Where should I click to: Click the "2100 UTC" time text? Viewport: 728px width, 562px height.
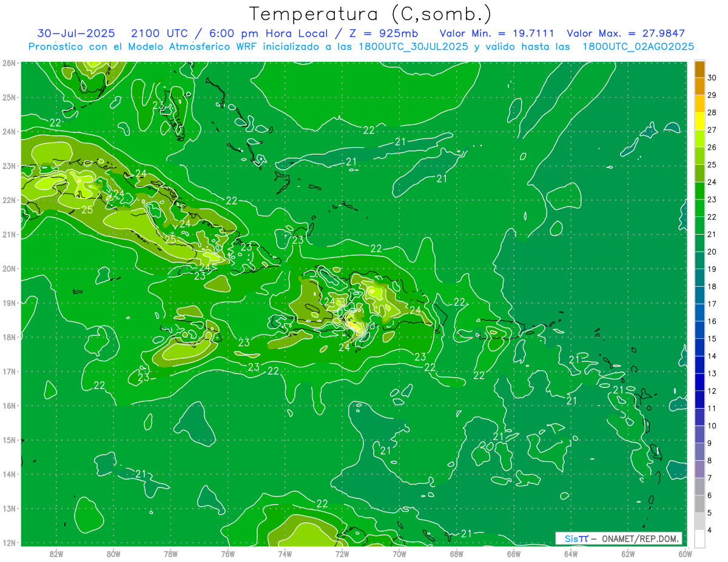(x=160, y=33)
